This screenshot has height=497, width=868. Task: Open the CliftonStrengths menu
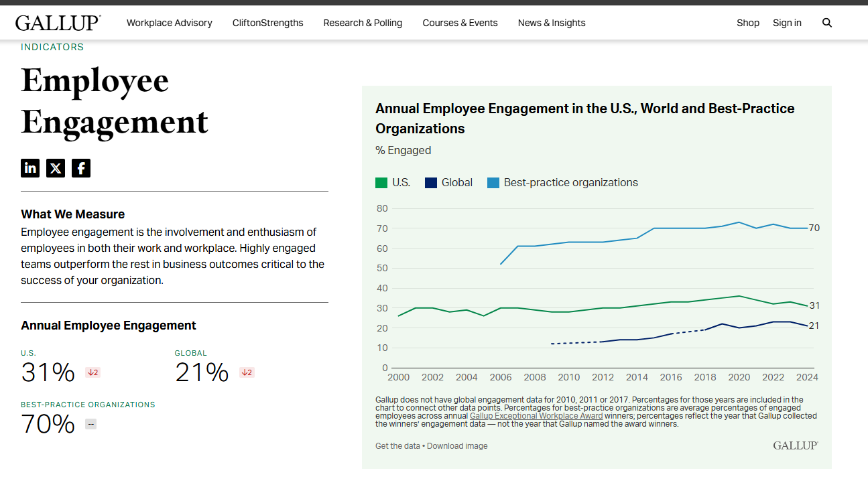pyautogui.click(x=267, y=23)
